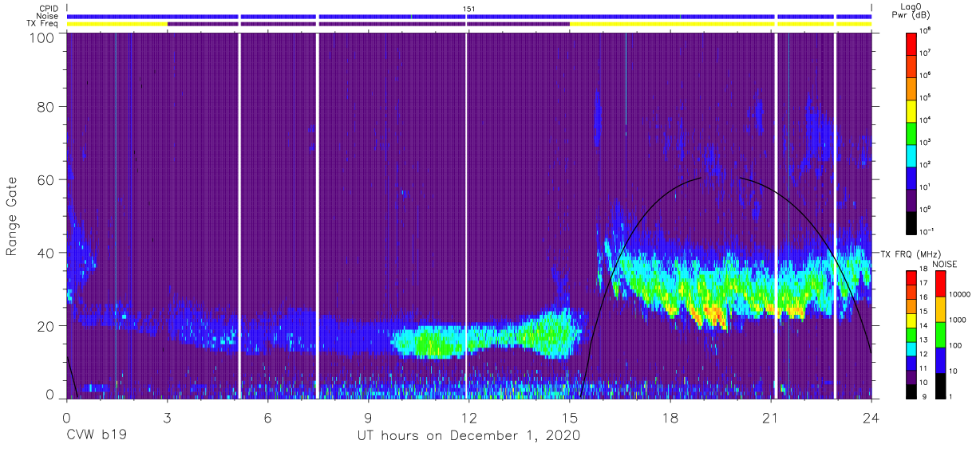Click the UT hour tick label '6'
The height and width of the screenshot is (452, 980).
point(267,416)
